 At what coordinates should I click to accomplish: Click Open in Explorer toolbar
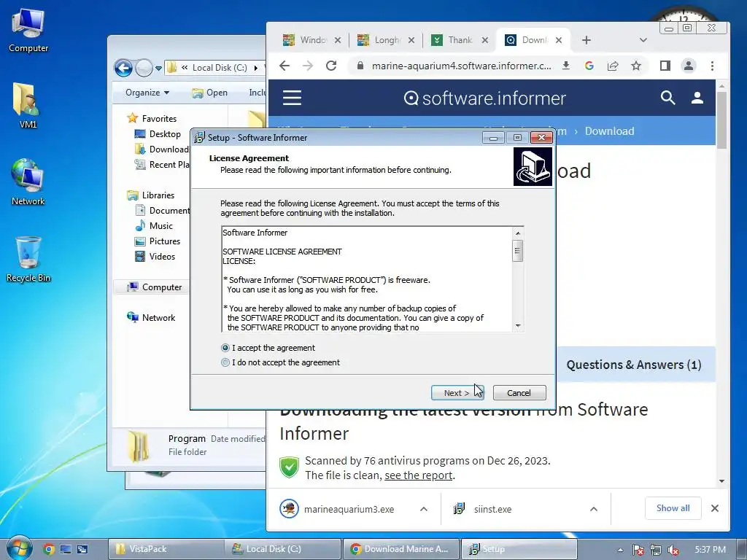209,93
